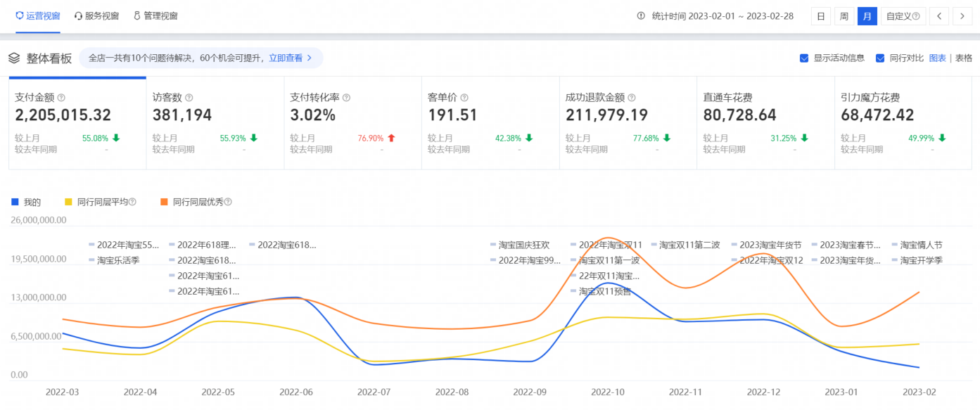The image size is (980, 410).
Task: Select the 引力魔方花费 metric card
Action: [903, 123]
